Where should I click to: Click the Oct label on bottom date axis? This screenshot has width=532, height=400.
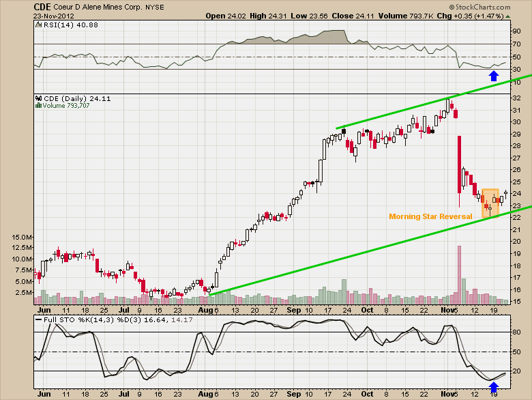coord(367,394)
